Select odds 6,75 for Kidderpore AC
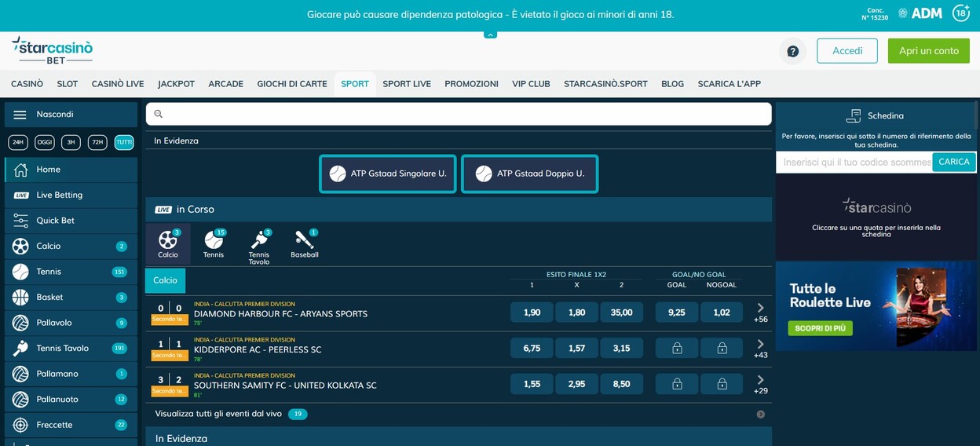Viewport: 980px width, 446px height. (532, 348)
